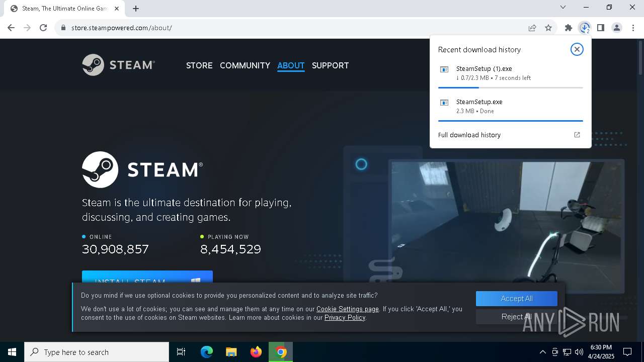
Task: Open the STORE menu item
Action: click(199, 65)
